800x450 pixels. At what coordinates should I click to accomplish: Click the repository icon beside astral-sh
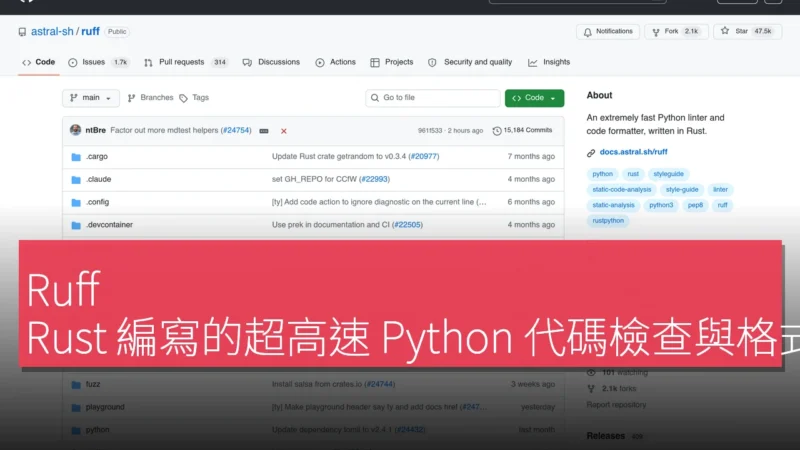22,32
